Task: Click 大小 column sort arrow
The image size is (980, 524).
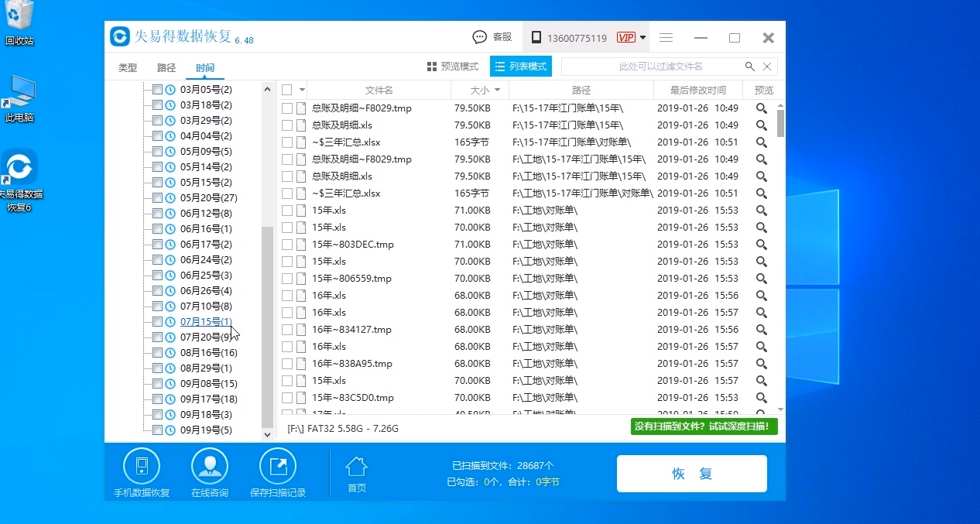Action: tap(497, 91)
